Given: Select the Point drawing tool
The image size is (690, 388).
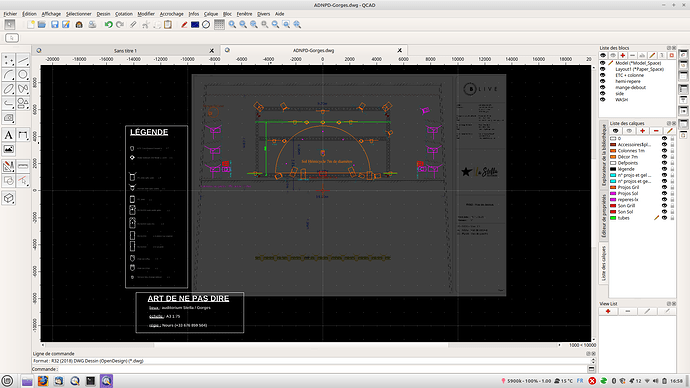Looking at the screenshot, I should pos(8,60).
